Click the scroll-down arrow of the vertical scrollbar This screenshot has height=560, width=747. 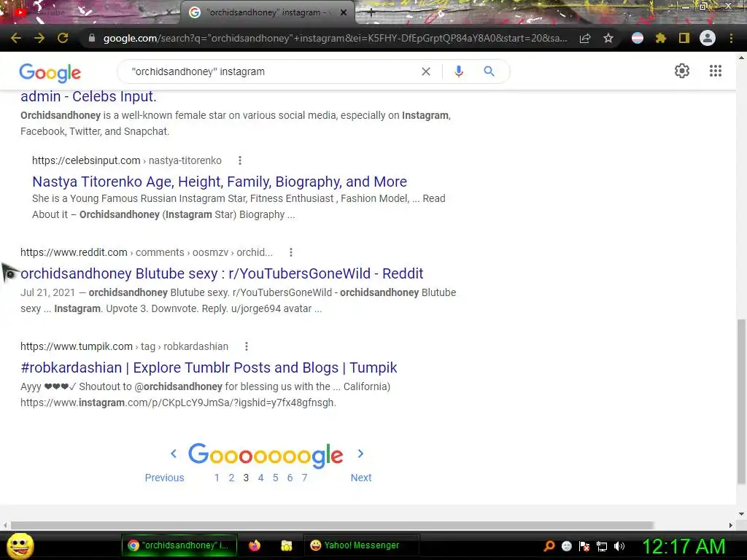click(x=741, y=514)
